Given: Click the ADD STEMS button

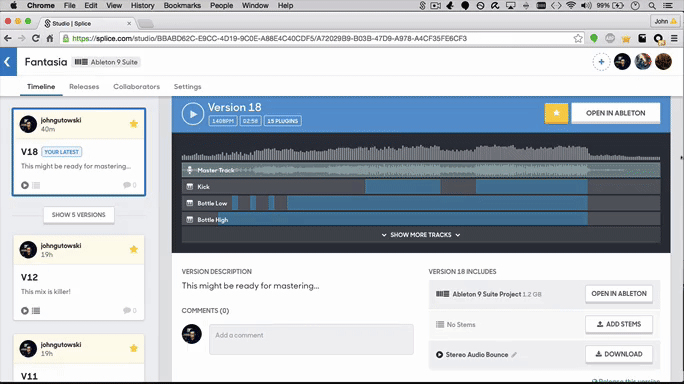Looking at the screenshot, I should [619, 324].
